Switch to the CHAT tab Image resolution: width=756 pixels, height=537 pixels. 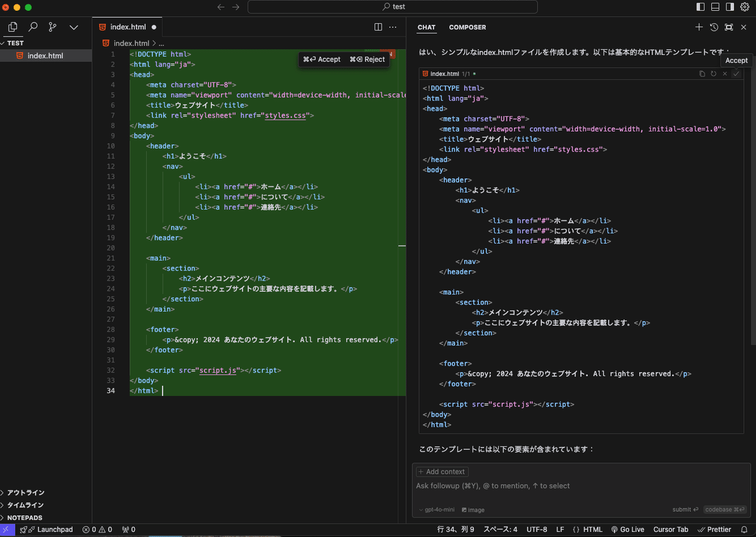427,27
